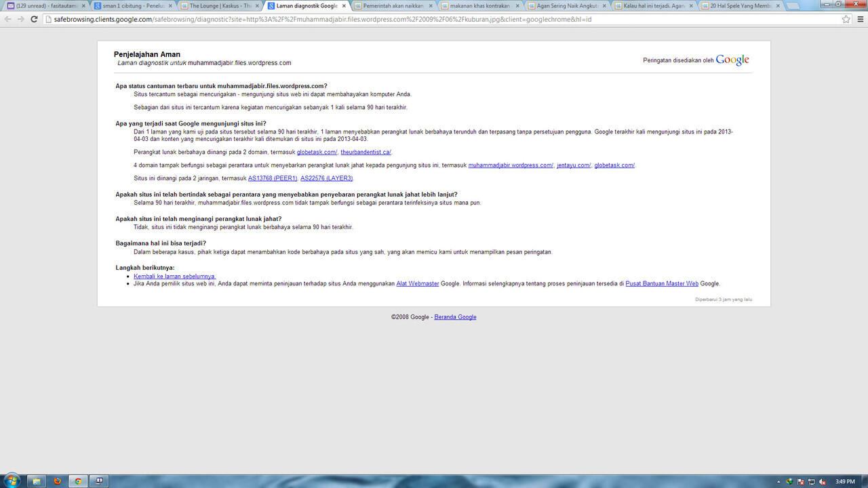Reload the current page
The width and height of the screenshot is (868, 488).
pos(34,19)
